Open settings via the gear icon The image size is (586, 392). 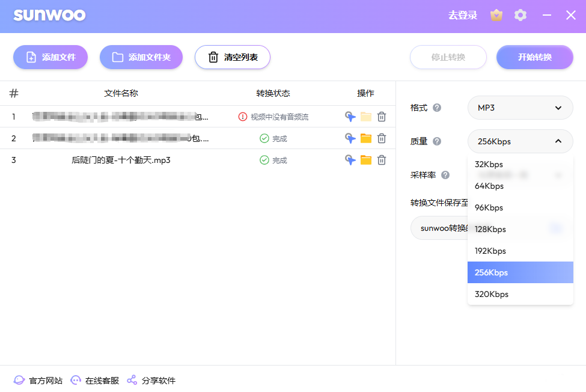(520, 16)
